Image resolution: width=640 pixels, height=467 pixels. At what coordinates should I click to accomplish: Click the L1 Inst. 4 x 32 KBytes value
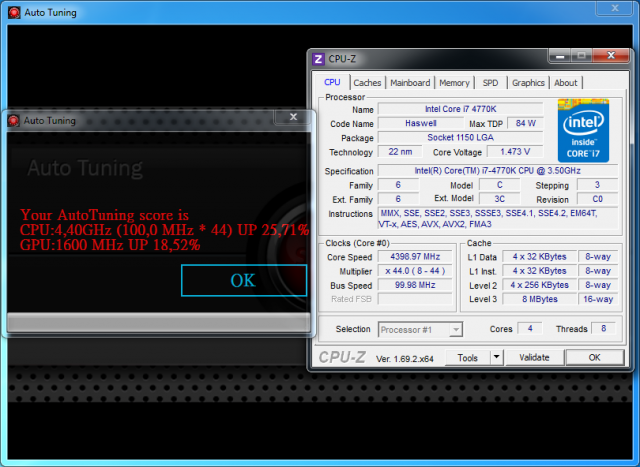[539, 271]
